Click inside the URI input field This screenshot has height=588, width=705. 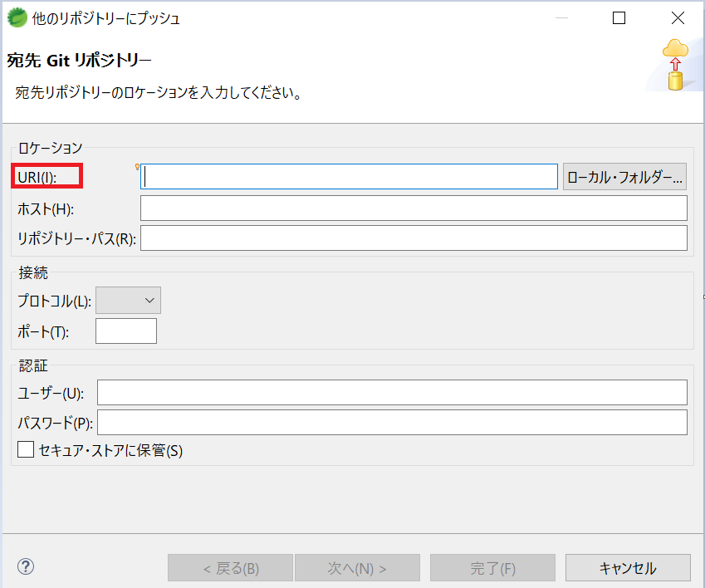[349, 176]
